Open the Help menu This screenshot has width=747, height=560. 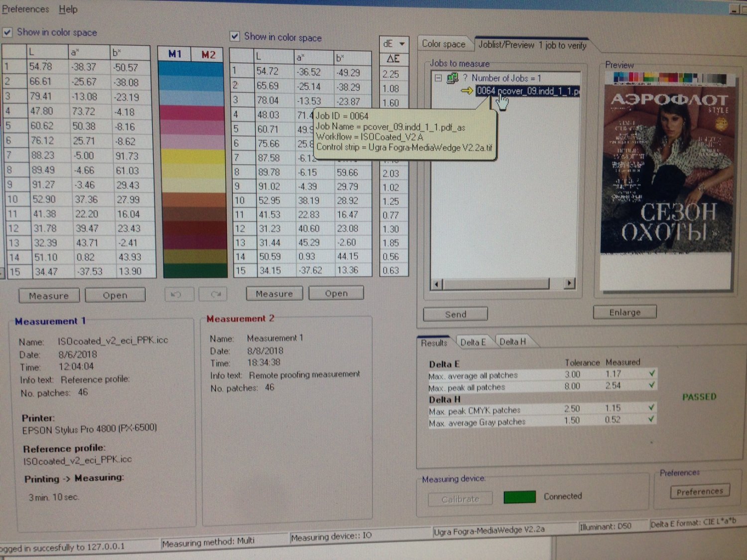[x=68, y=9]
